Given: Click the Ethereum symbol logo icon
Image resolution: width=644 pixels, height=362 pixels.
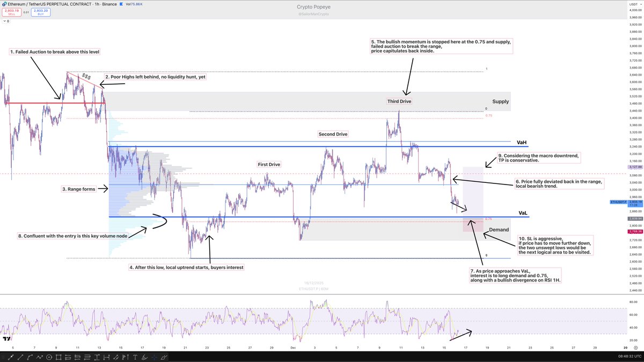Looking at the screenshot, I should pos(4,4).
